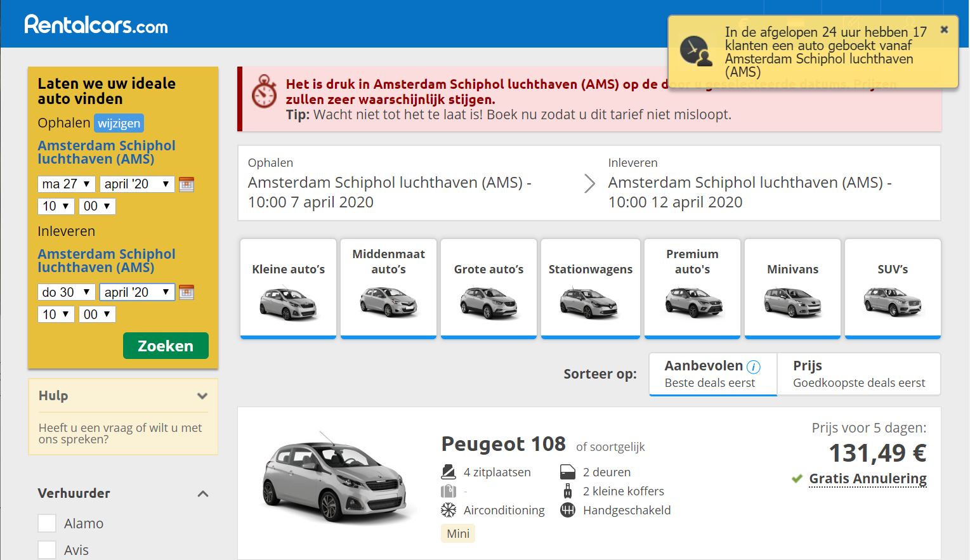Open the drop-off minutes dropdown
This screenshot has height=560, width=970.
pyautogui.click(x=97, y=314)
